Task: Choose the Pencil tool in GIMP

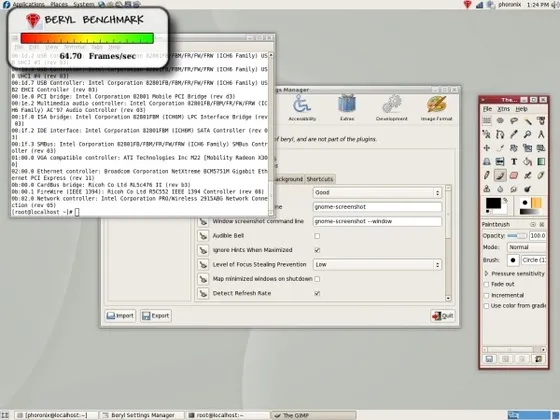Action: click(x=486, y=175)
